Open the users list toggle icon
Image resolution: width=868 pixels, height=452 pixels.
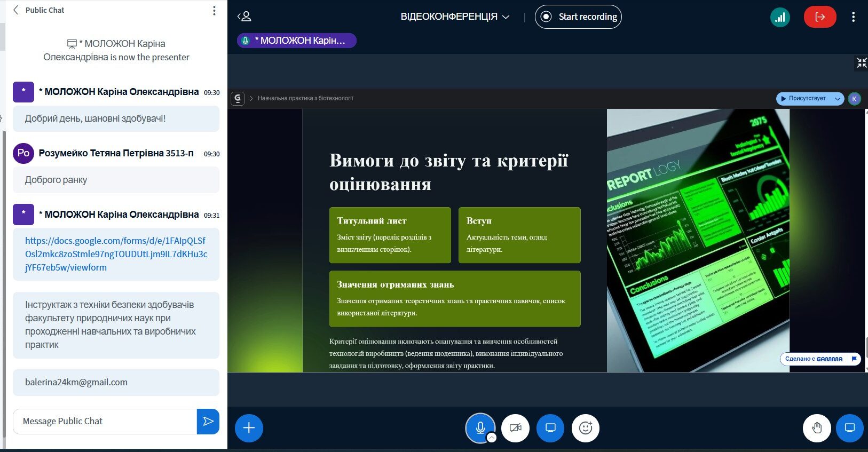(244, 17)
